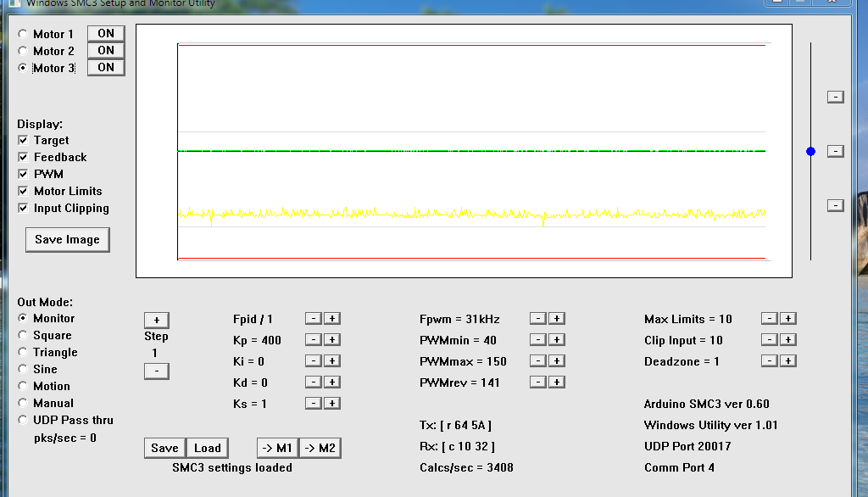
Task: Click the Step minus button
Action: [x=156, y=371]
